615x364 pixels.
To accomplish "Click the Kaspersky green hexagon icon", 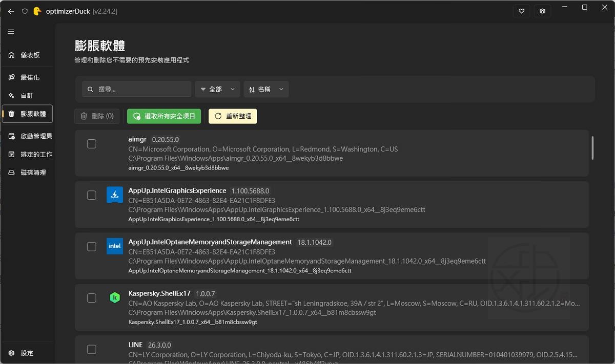I will 115,297.
